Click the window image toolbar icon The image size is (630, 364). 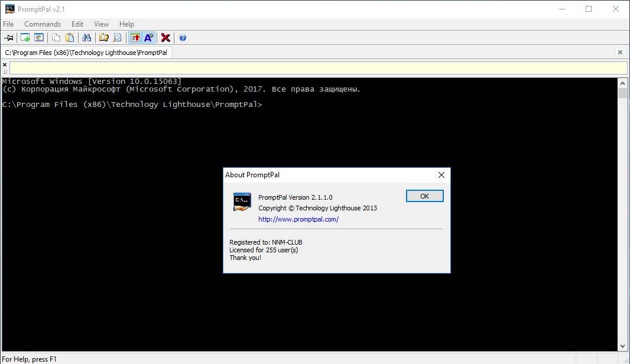(x=39, y=38)
